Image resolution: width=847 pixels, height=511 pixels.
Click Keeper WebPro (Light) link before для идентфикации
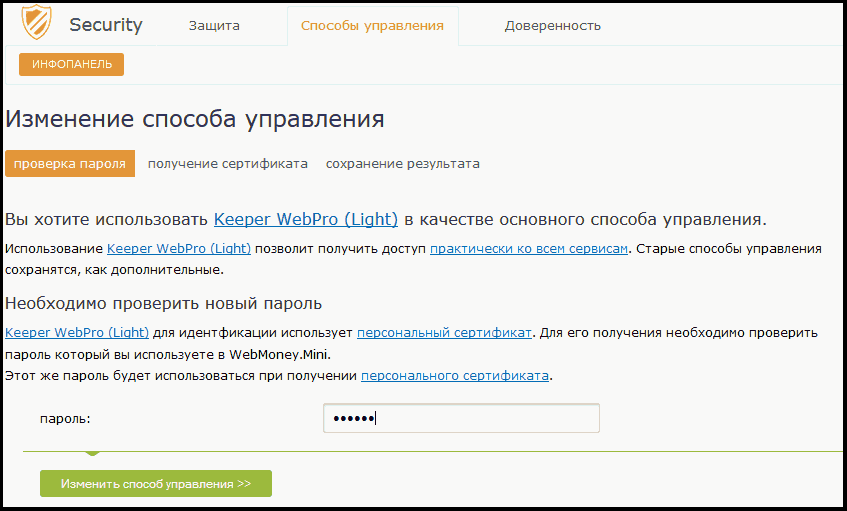[x=77, y=333]
